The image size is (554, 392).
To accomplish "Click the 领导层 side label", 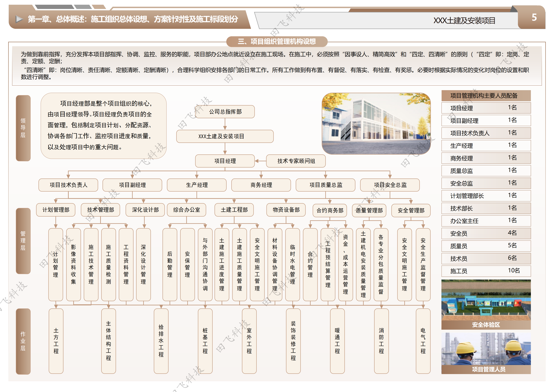I will 23,128.
